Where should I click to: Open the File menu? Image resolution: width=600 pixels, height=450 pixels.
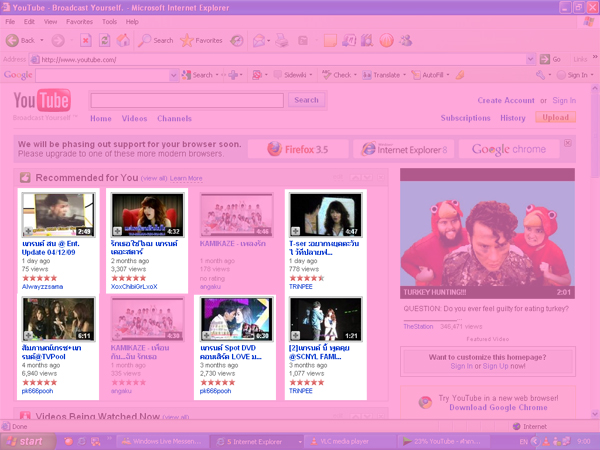click(10, 22)
